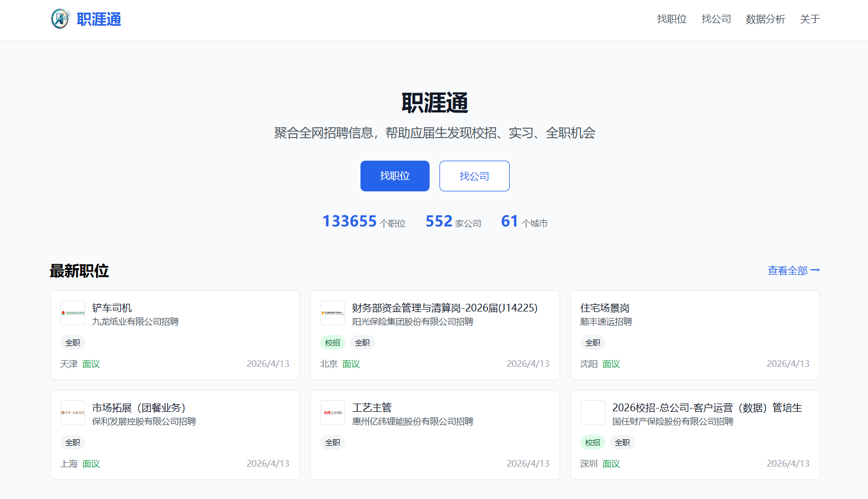Open 数据分析 navigation item
Screen dimensions: 868x499
pyautogui.click(x=765, y=19)
